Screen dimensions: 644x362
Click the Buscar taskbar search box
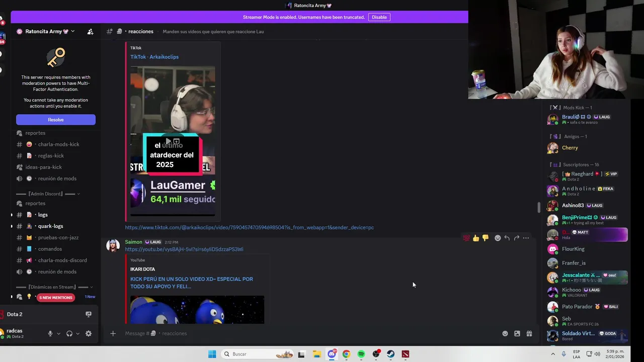tap(258, 354)
